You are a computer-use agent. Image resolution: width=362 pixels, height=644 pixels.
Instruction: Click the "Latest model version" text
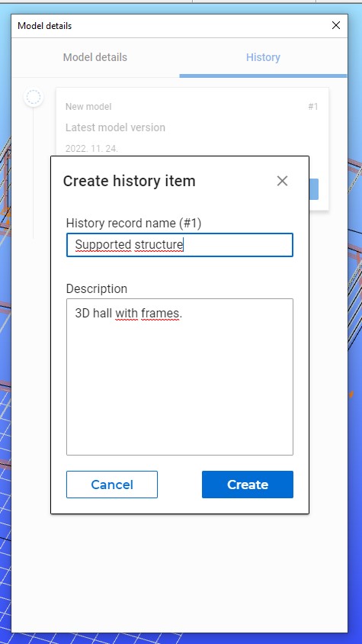tap(115, 127)
